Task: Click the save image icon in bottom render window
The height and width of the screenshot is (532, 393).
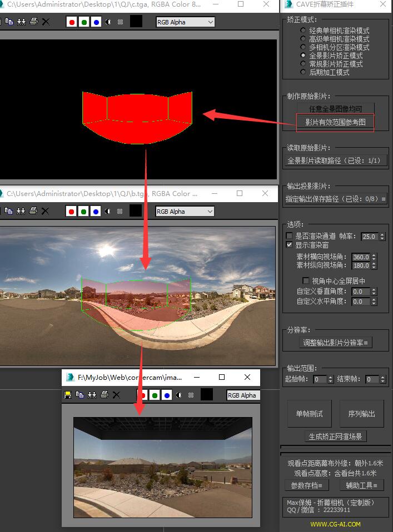Action: click(x=68, y=395)
